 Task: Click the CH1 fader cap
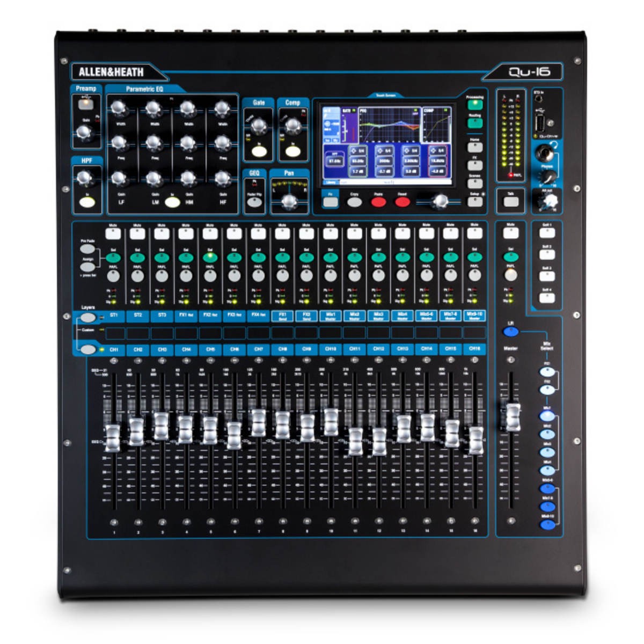tap(113, 438)
